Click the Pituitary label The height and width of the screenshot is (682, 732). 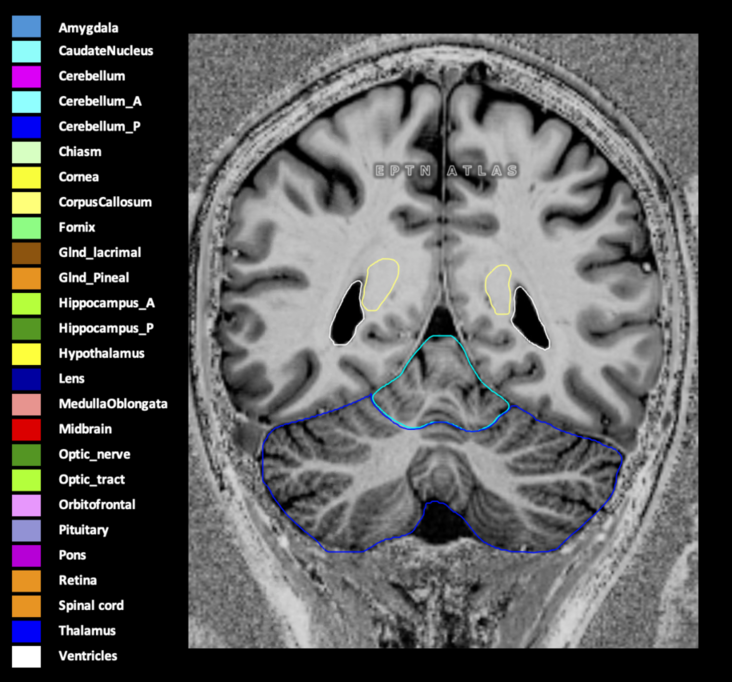tap(84, 530)
